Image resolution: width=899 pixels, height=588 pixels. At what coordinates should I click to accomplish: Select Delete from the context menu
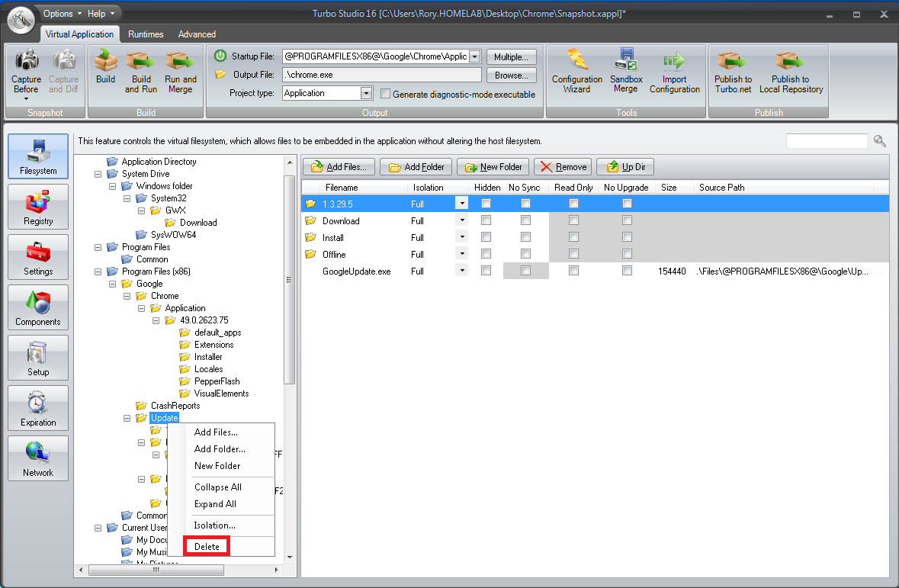pos(206,545)
